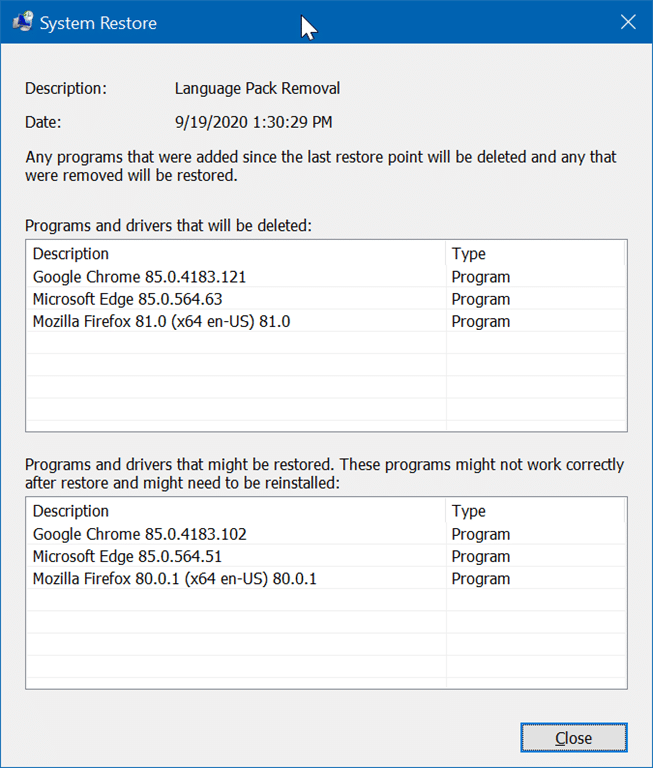Sort deleted list by Type header
This screenshot has width=653, height=768.
point(535,254)
